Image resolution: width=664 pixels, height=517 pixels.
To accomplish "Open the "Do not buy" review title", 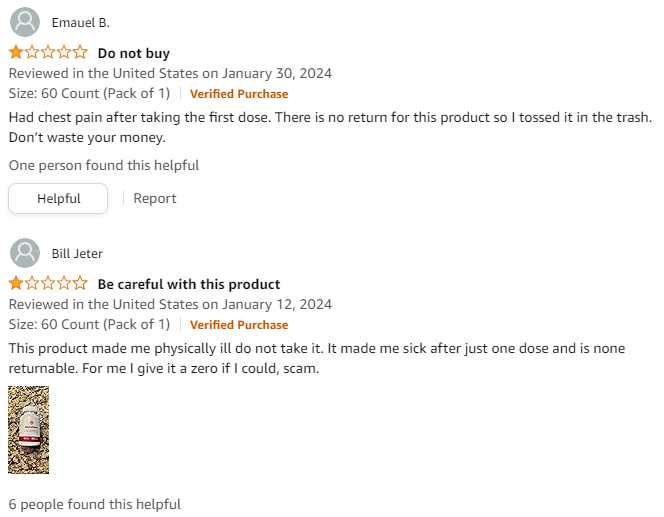I will [134, 53].
